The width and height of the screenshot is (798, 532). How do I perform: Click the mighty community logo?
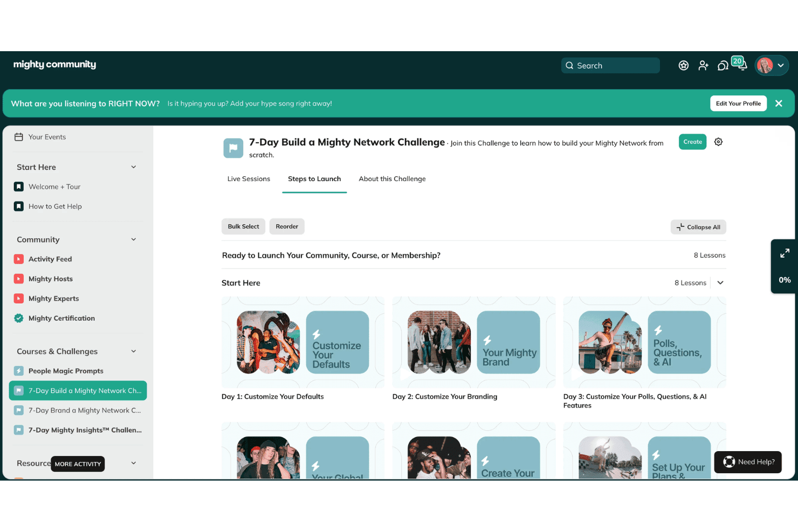tap(54, 64)
